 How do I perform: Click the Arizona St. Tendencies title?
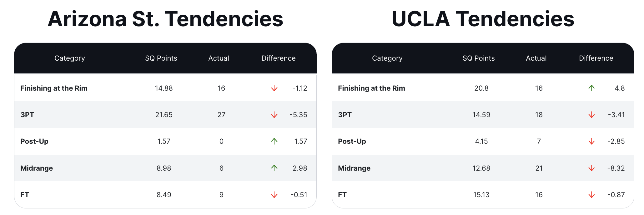(x=165, y=19)
